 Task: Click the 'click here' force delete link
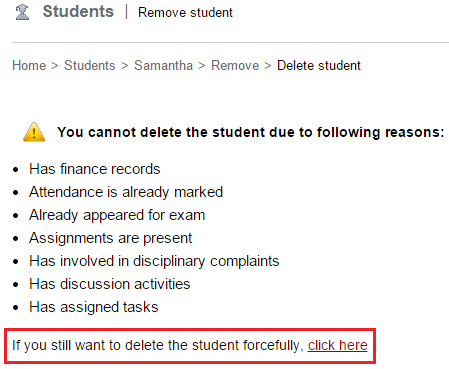337,345
